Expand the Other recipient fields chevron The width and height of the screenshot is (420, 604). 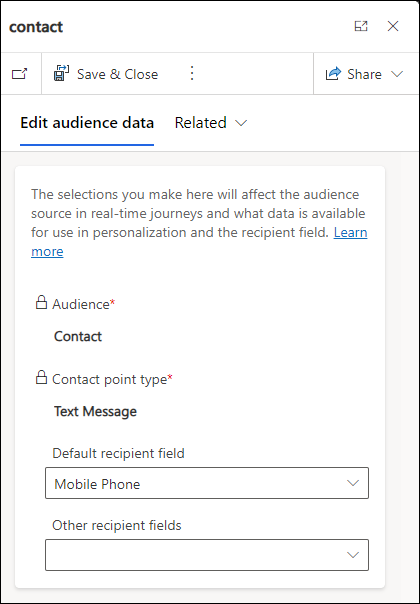click(353, 555)
